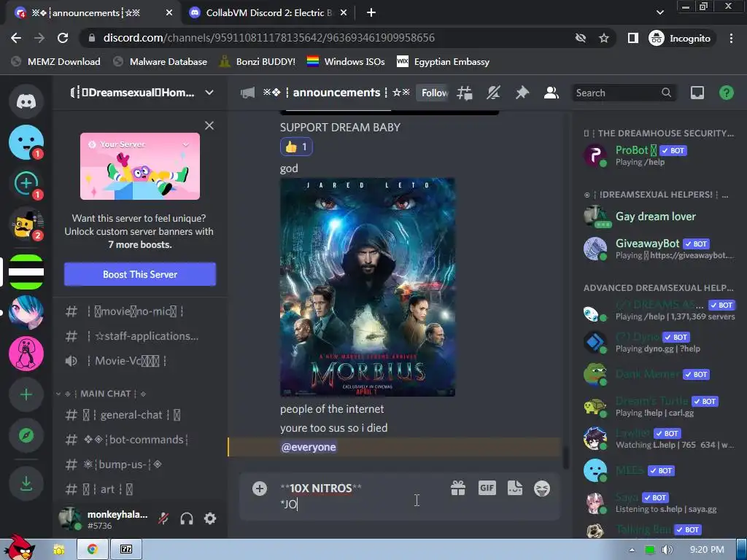
Task: Open Gay dream lover member profile
Action: click(659, 217)
